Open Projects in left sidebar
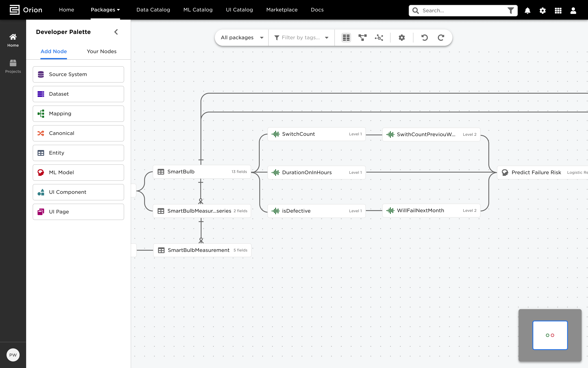The image size is (588, 368). coord(13,67)
